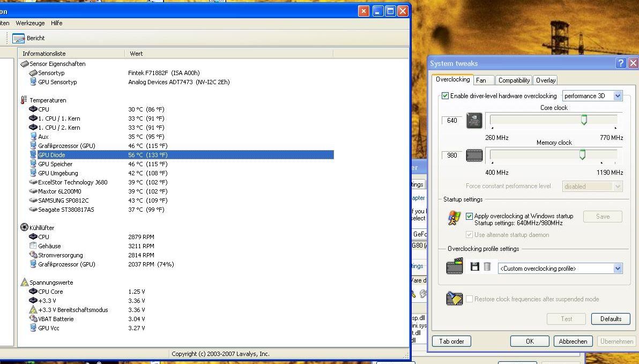Click the core clock value field 640
This screenshot has height=364, width=639.
click(x=452, y=121)
